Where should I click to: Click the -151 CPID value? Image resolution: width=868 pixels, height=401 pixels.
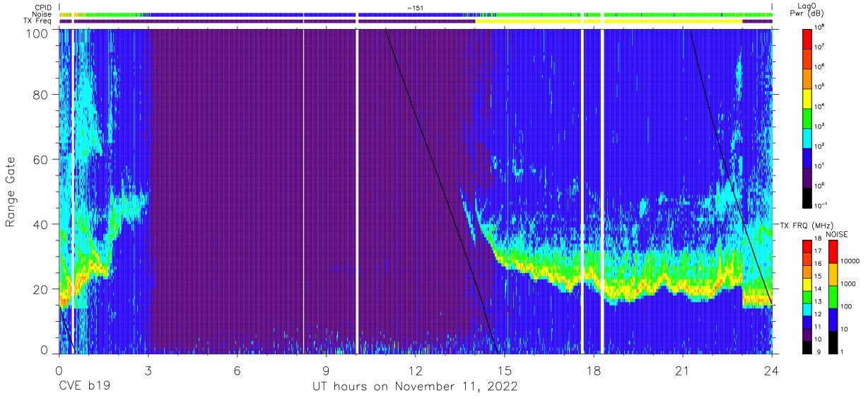pyautogui.click(x=415, y=8)
